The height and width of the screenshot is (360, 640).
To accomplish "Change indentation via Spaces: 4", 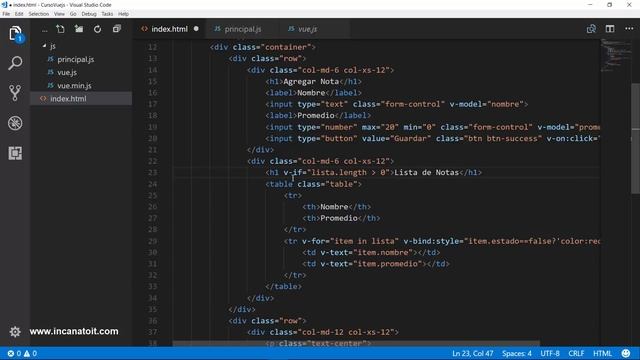I will pyautogui.click(x=517, y=353).
